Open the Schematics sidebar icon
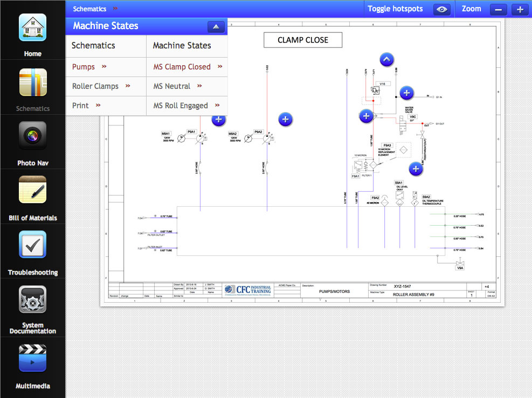 pyautogui.click(x=32, y=82)
